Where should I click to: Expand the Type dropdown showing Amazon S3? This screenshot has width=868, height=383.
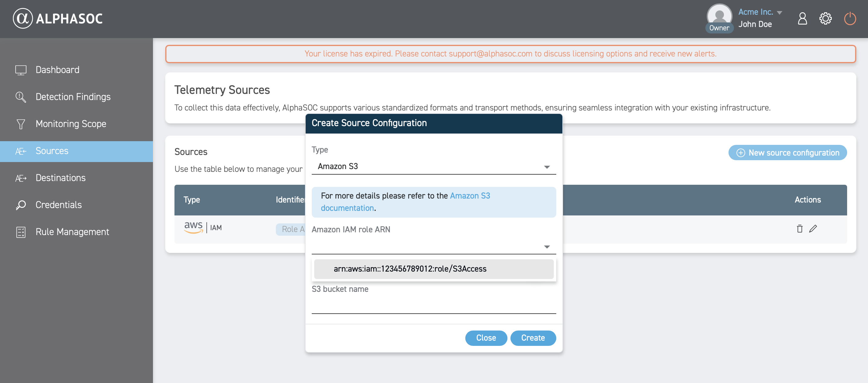pyautogui.click(x=433, y=167)
